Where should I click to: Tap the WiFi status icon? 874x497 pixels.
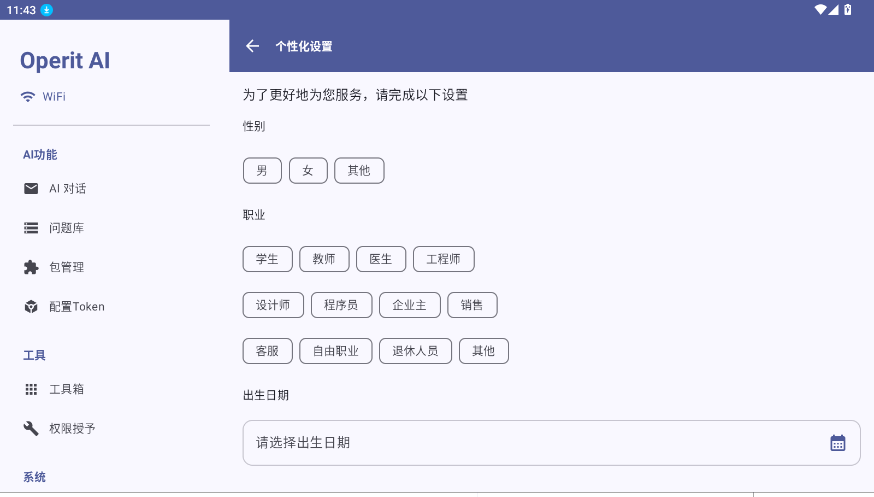tap(27, 96)
